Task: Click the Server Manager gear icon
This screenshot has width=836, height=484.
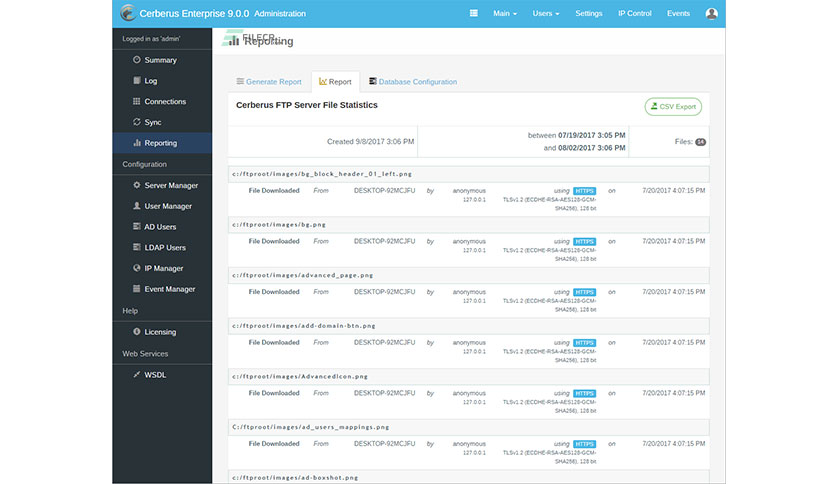Action: [x=136, y=185]
